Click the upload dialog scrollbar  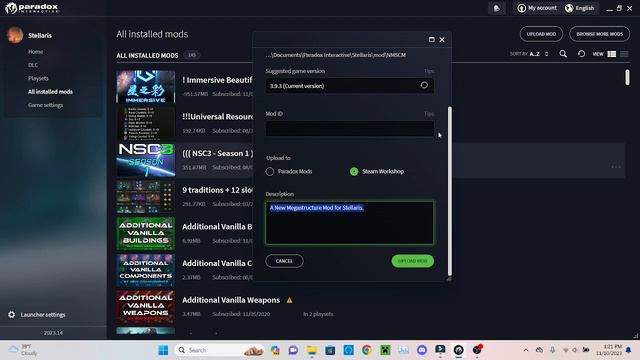click(x=450, y=191)
